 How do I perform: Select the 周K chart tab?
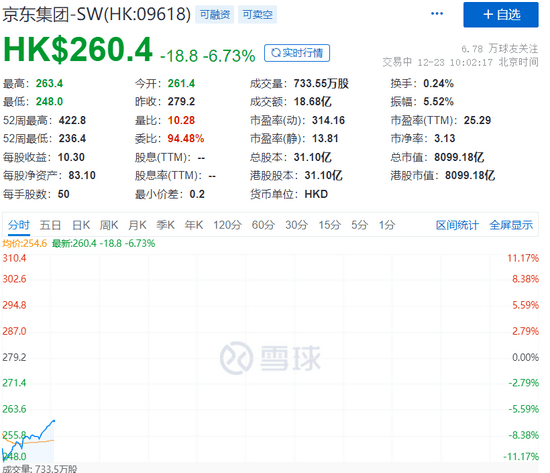(x=109, y=225)
